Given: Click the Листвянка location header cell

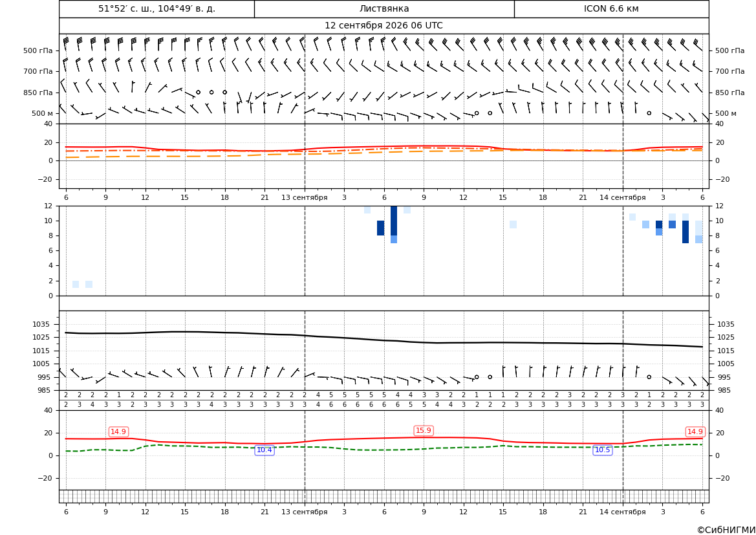Looking at the screenshot, I should (384, 8).
